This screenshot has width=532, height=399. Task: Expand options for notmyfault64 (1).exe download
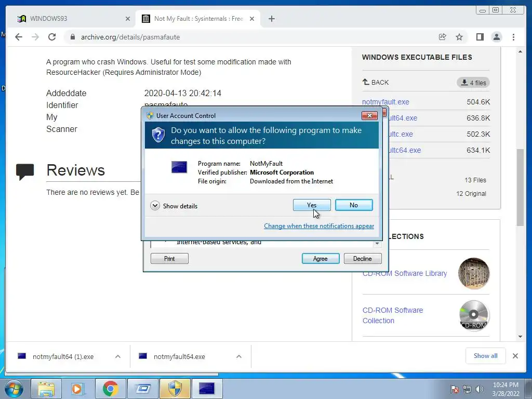pos(118,356)
